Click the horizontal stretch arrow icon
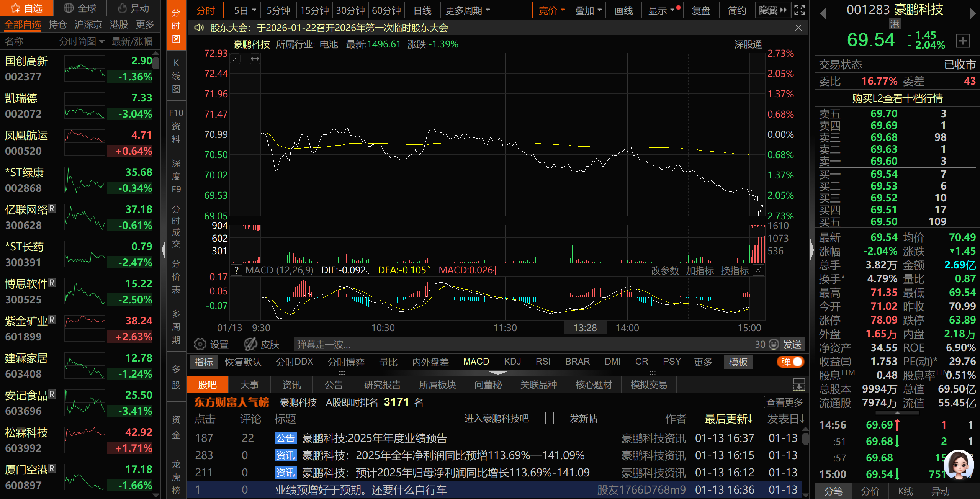The image size is (980, 499). pyautogui.click(x=255, y=59)
